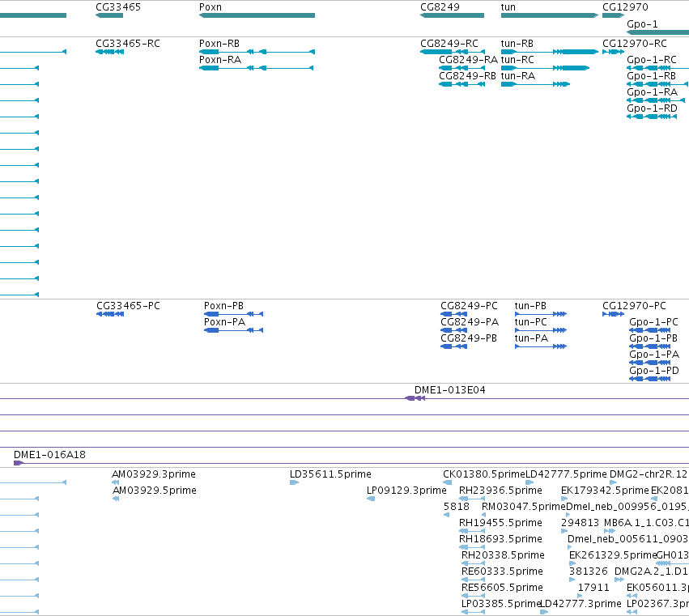Image resolution: width=689 pixels, height=616 pixels.
Task: Select the feature labeled 17911
Action: pos(593,588)
